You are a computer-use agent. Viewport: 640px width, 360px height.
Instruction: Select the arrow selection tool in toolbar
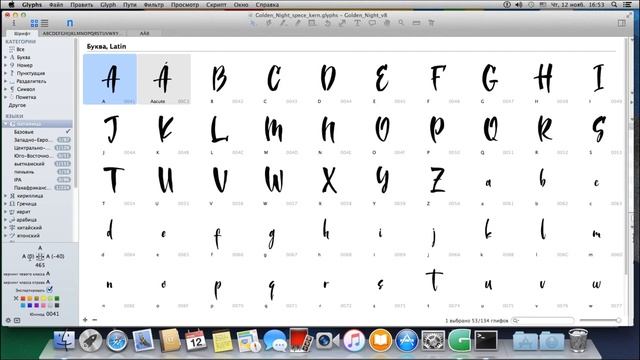click(253, 23)
